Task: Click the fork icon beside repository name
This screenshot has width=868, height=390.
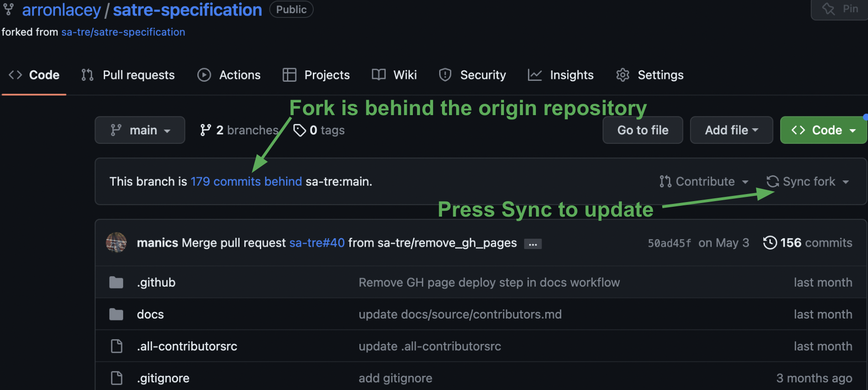Action: [x=8, y=9]
